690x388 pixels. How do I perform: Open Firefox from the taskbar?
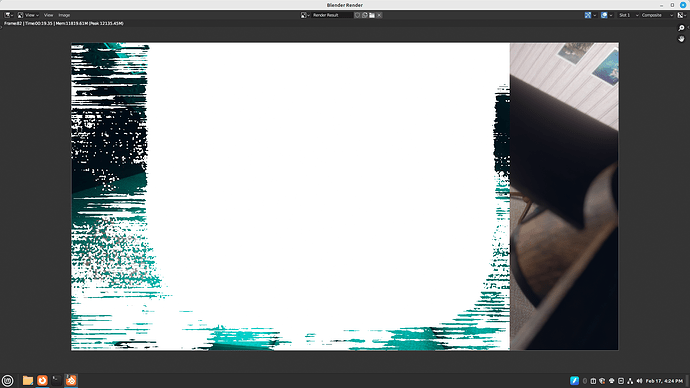[42, 381]
